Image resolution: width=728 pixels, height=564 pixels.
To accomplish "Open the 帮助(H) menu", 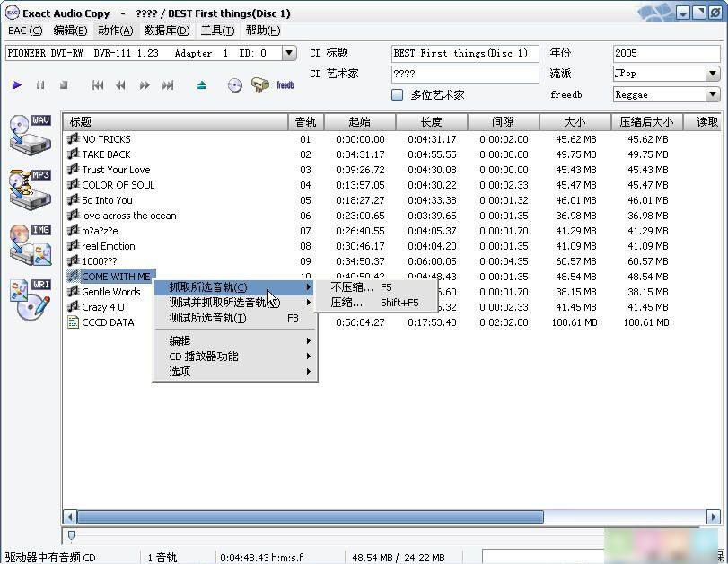I will (263, 31).
